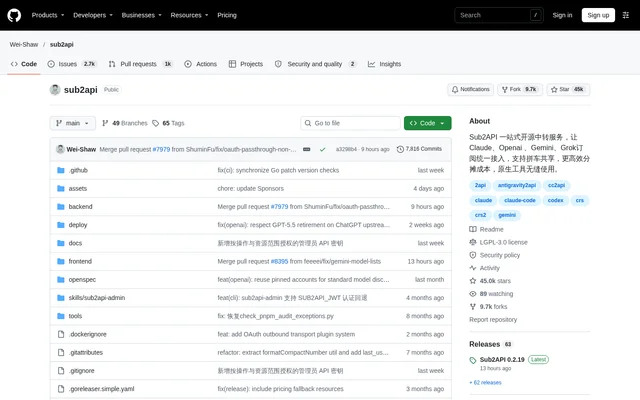This screenshot has height=400, width=640.
Task: Expand commit message ellipsis button
Action: (307, 149)
